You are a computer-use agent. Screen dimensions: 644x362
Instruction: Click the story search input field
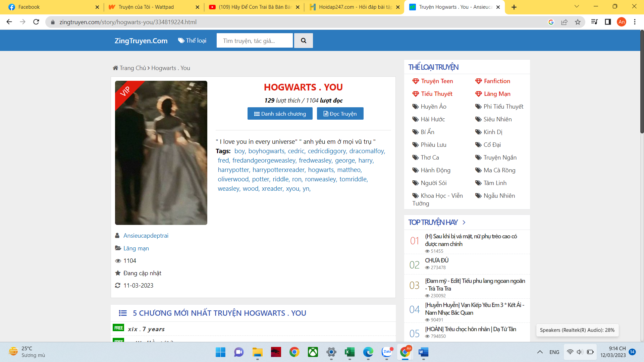pyautogui.click(x=255, y=41)
